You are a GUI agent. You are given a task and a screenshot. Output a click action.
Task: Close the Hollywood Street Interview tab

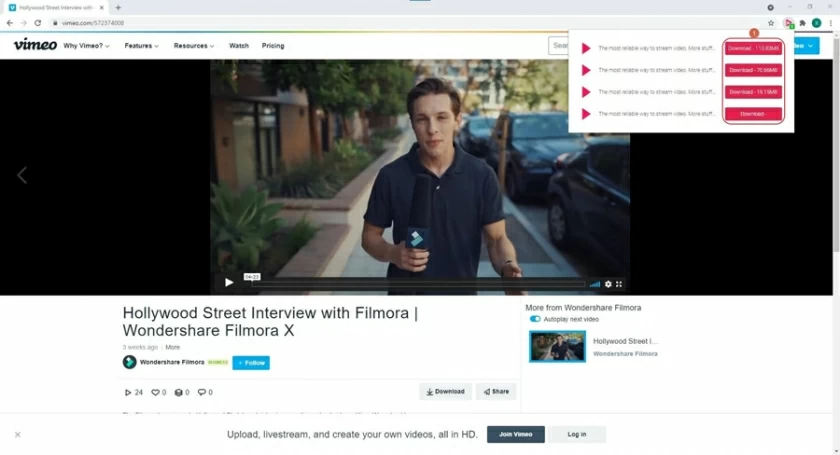[102, 8]
